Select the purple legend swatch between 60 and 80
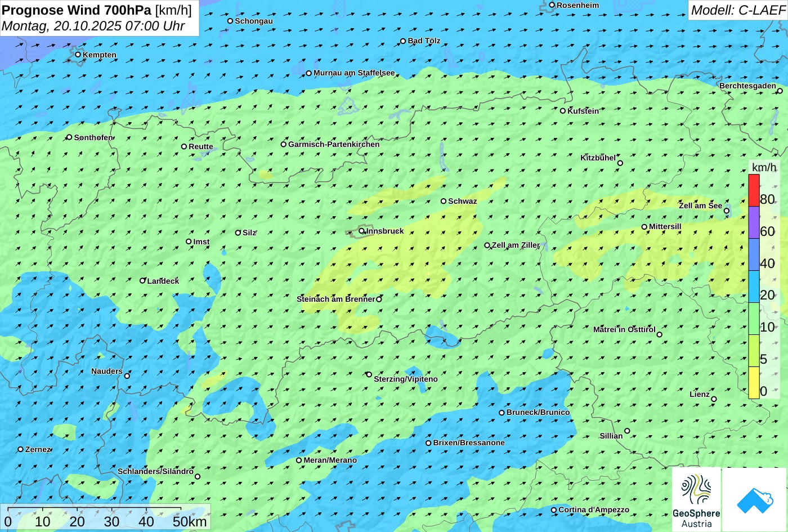The height and width of the screenshot is (532, 788). pyautogui.click(x=754, y=223)
